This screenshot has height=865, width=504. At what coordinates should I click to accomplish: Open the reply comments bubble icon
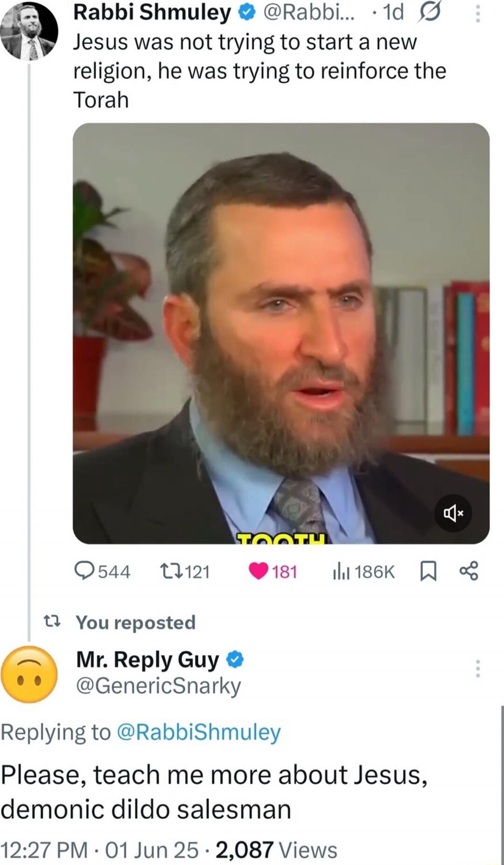[85, 571]
